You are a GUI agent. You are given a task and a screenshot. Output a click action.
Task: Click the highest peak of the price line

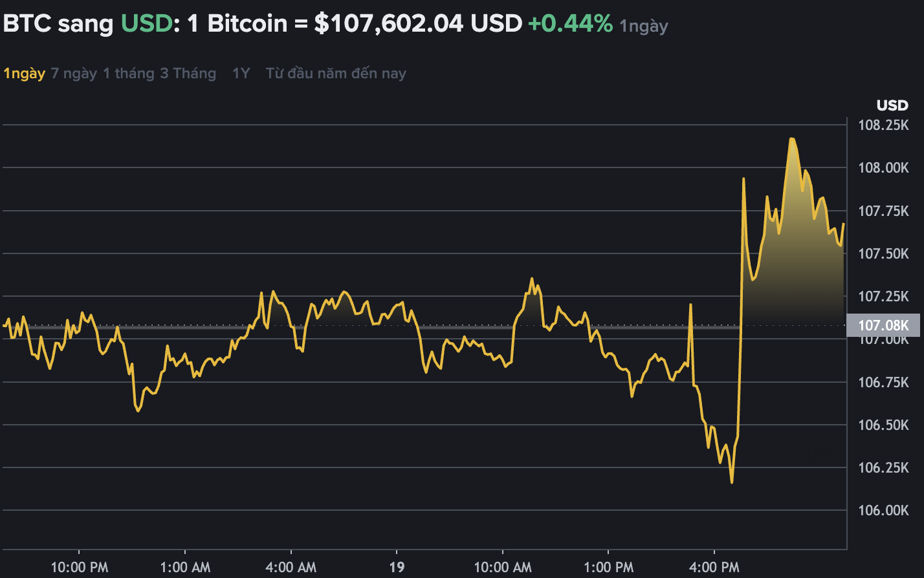click(x=791, y=139)
